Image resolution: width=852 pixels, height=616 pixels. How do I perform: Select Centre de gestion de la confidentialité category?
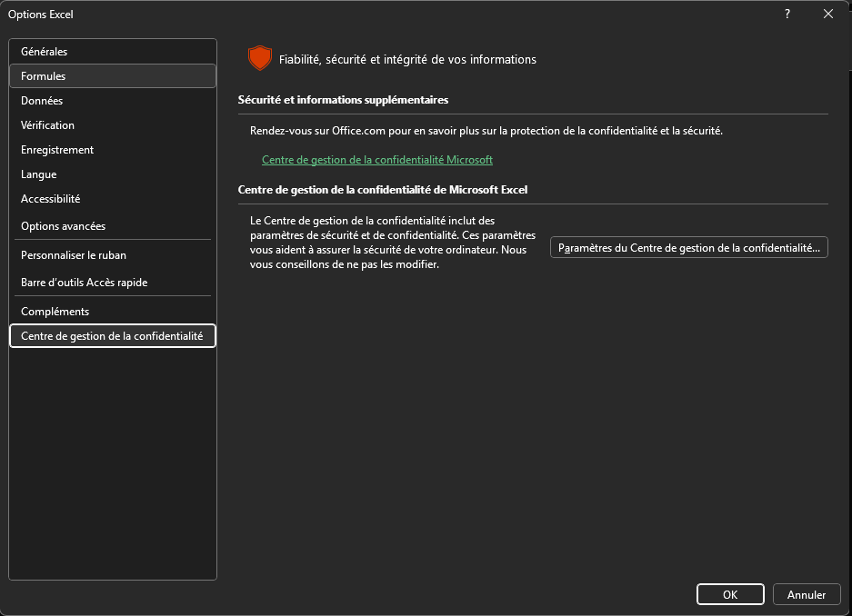113,336
